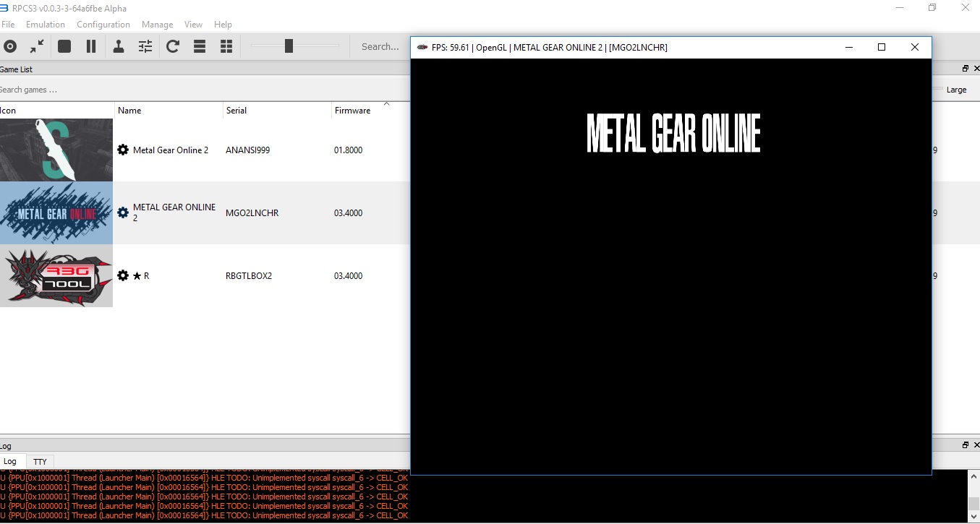Open the Help menu
The width and height of the screenshot is (980, 524).
coord(223,25)
